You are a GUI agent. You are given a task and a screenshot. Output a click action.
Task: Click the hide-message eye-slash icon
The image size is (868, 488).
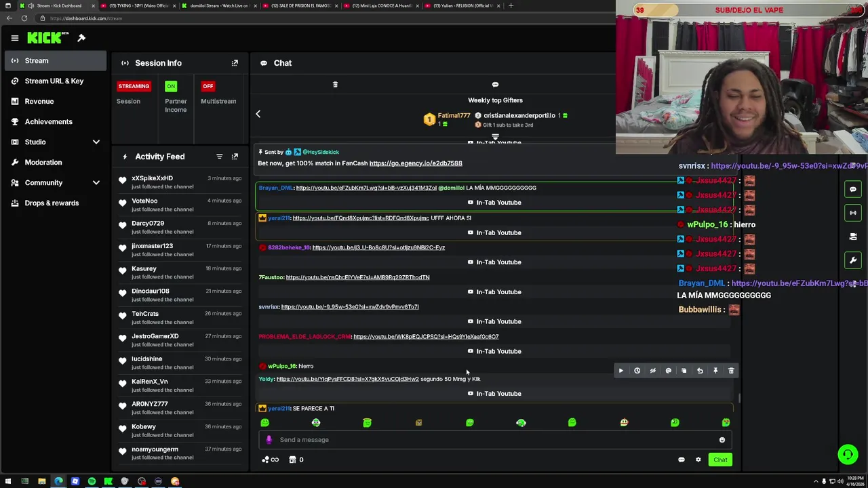(x=652, y=371)
